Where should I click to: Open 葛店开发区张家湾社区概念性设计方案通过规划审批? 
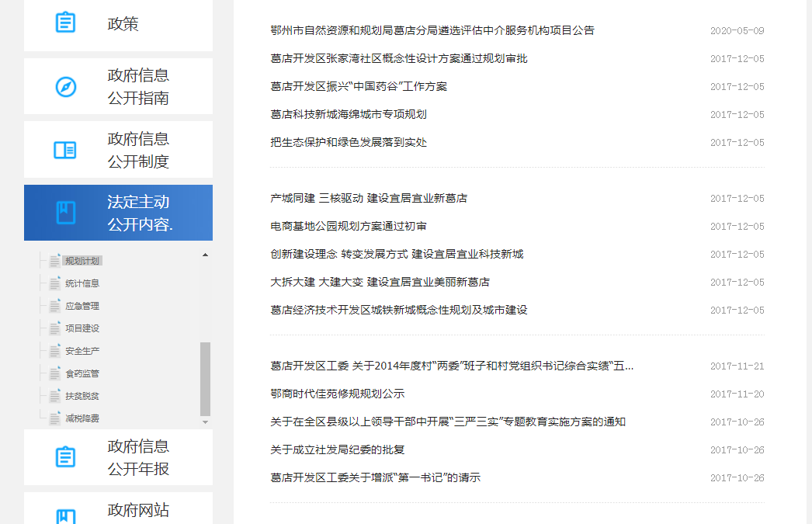tap(399, 58)
